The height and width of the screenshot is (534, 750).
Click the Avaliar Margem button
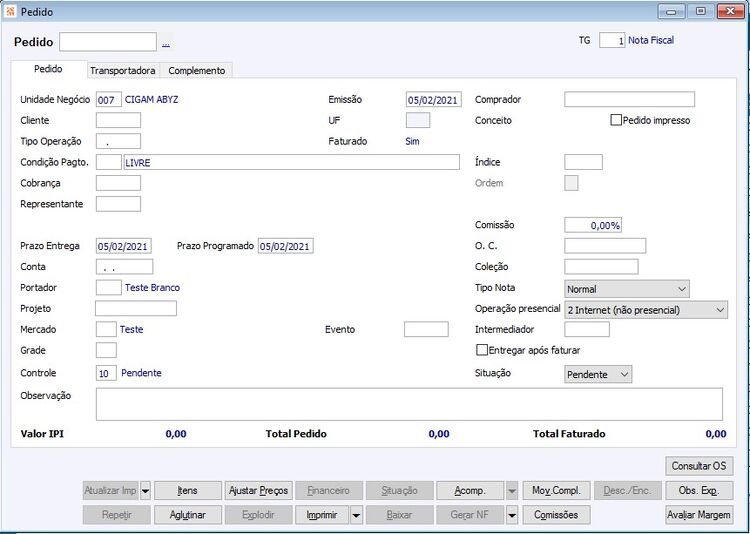point(699,515)
